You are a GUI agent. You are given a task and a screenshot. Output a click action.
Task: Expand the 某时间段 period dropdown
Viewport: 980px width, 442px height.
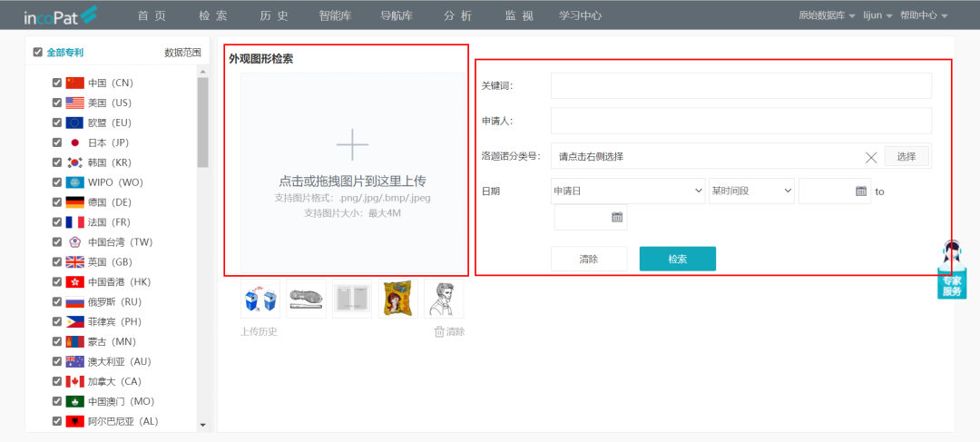point(751,192)
